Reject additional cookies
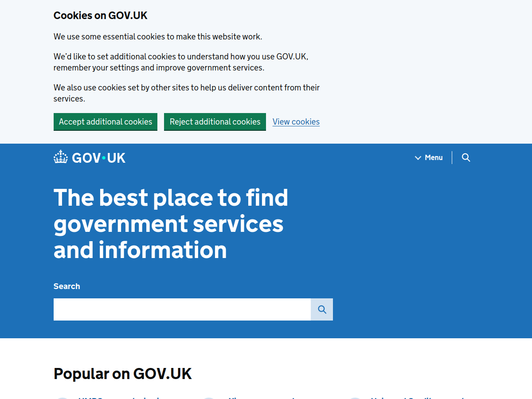The height and width of the screenshot is (399, 532). coord(215,121)
